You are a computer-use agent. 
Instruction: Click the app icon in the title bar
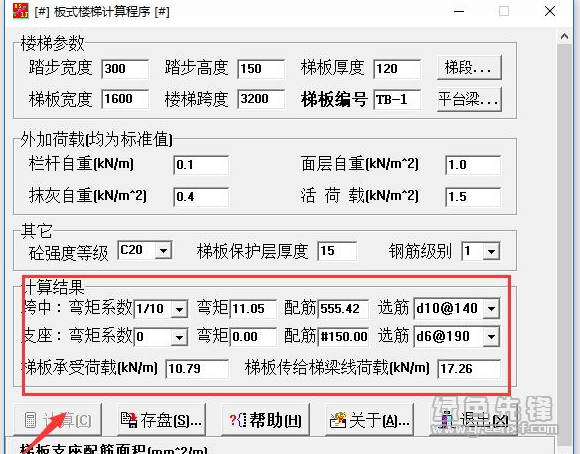tap(21, 10)
